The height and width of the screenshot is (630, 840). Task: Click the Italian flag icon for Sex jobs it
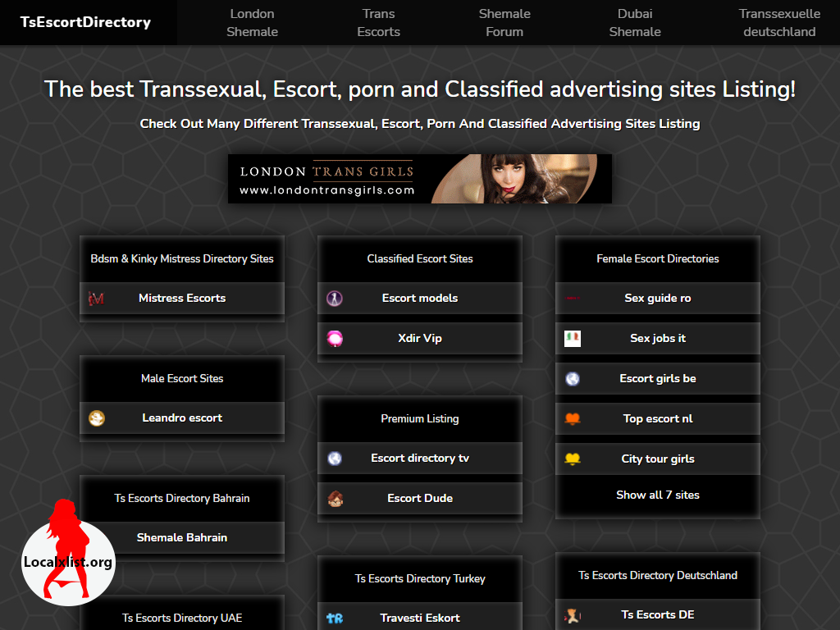tap(572, 339)
